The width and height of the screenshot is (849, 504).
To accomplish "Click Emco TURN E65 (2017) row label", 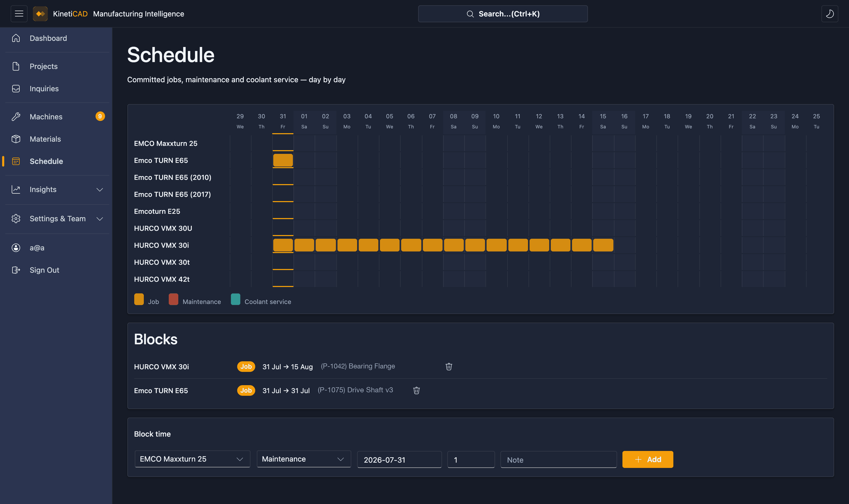I will click(x=172, y=195).
